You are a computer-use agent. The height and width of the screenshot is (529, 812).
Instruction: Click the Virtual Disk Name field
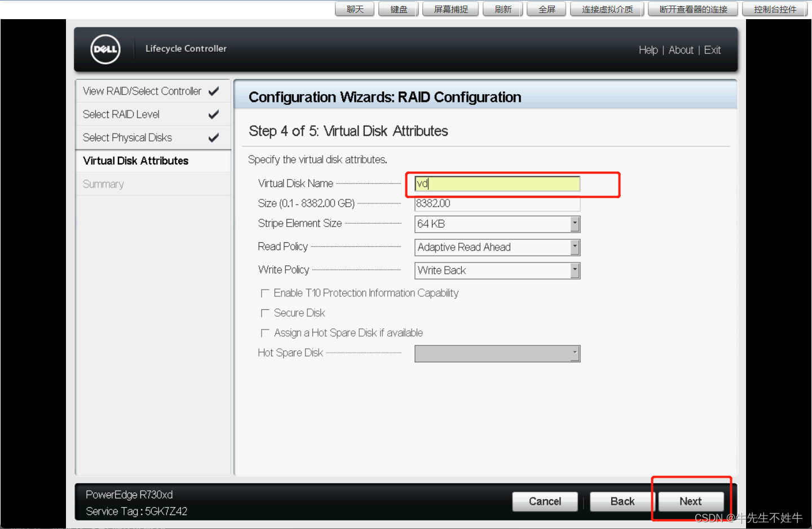point(497,184)
